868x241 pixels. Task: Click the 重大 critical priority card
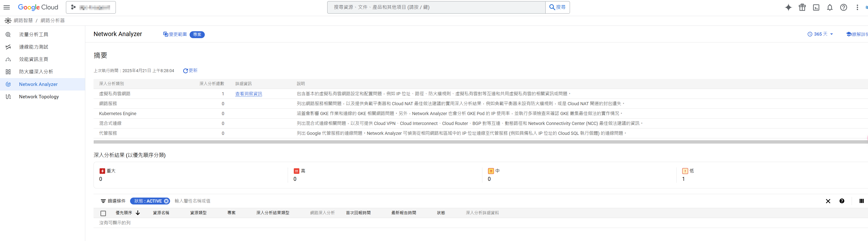click(x=191, y=175)
